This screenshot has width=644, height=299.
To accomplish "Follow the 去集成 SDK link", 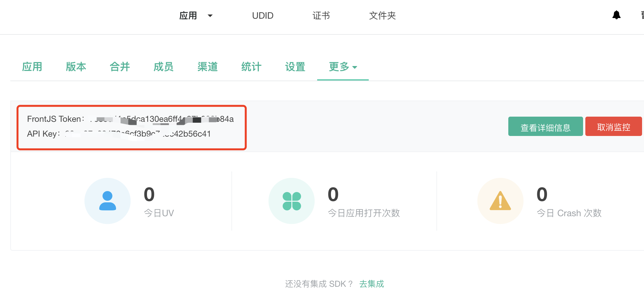I will pos(372,284).
